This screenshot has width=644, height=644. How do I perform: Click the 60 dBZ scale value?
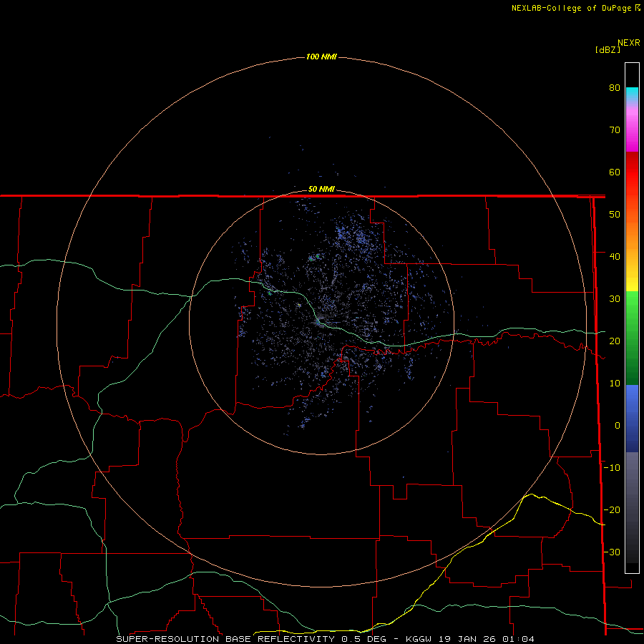[x=615, y=172]
